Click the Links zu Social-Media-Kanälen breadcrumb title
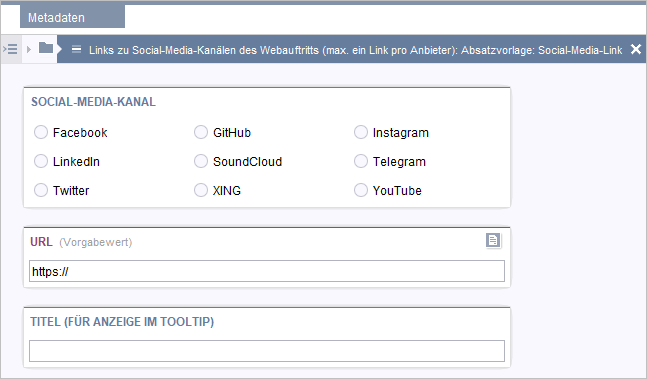 click(355, 50)
